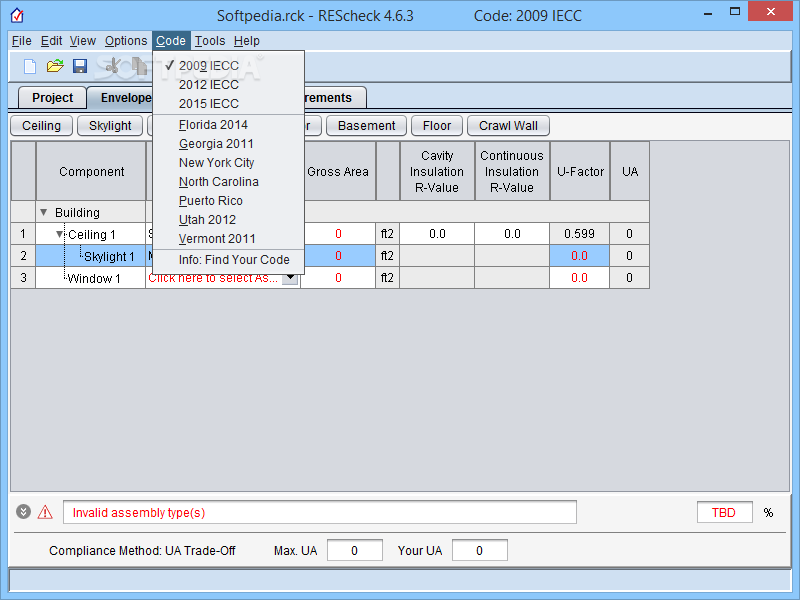Viewport: 800px width, 600px height.
Task: Edit Ceiling 1 cavity insulation R-value
Action: [437, 234]
